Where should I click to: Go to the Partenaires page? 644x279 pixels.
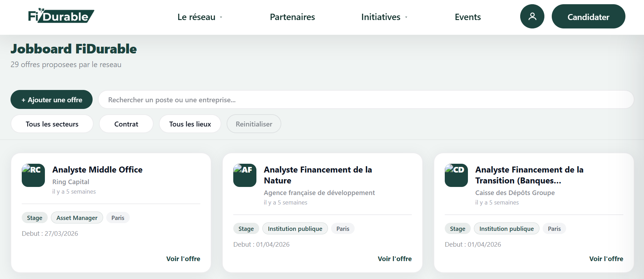pos(292,17)
